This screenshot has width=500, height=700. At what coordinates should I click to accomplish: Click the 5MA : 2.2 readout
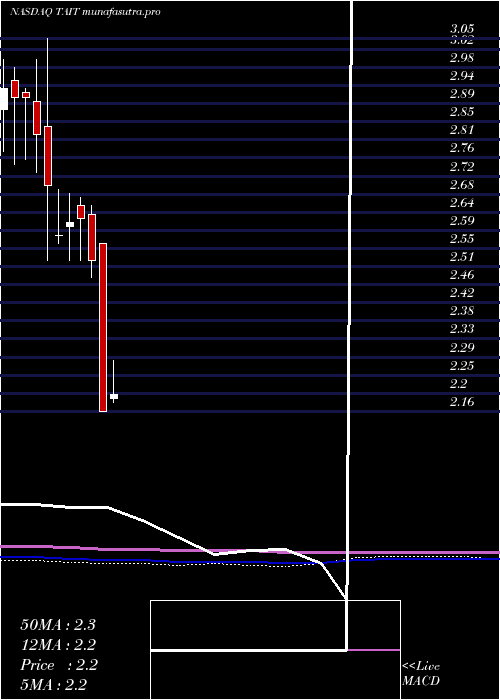point(54,684)
